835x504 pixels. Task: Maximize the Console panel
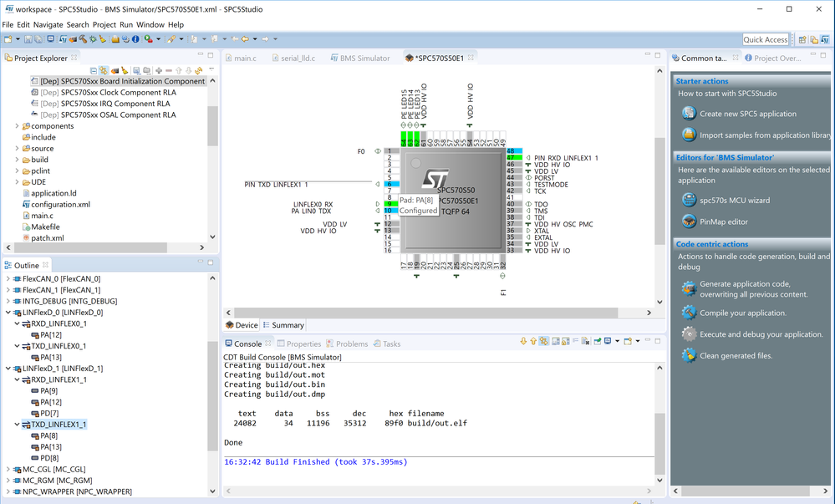658,340
